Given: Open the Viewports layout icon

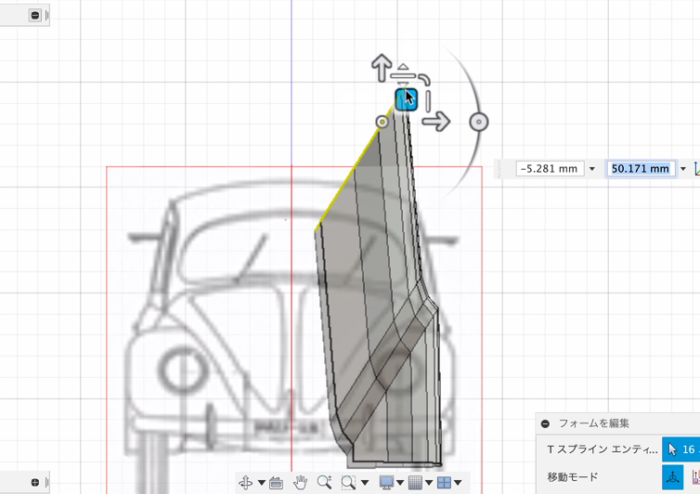Looking at the screenshot, I should pyautogui.click(x=445, y=483).
